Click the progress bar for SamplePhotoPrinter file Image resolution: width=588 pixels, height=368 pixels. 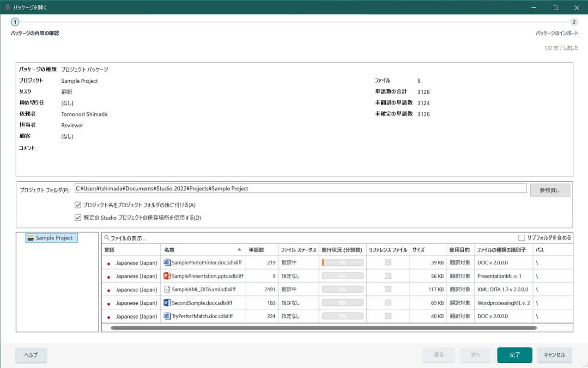pyautogui.click(x=342, y=263)
